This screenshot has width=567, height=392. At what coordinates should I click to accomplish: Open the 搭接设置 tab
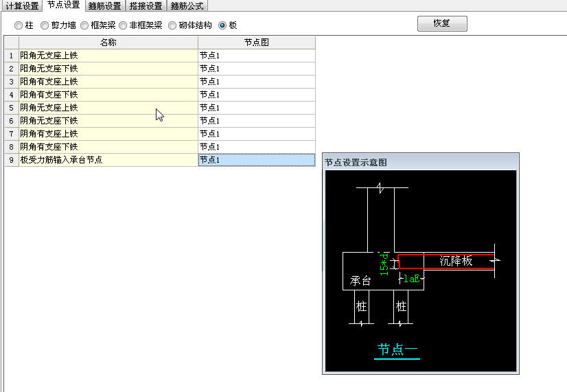point(146,5)
